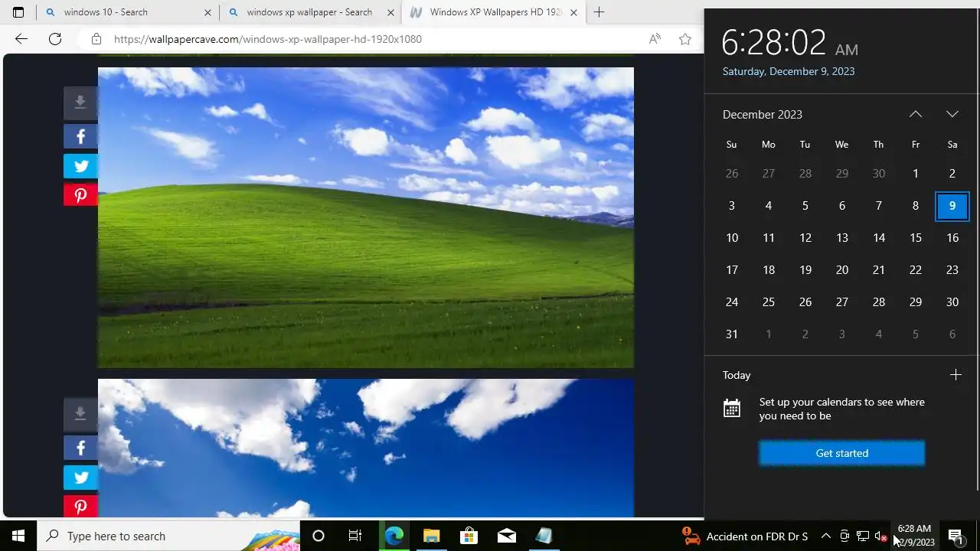
Task: Share the cloudy sky wallpaper on Facebook
Action: pyautogui.click(x=80, y=448)
